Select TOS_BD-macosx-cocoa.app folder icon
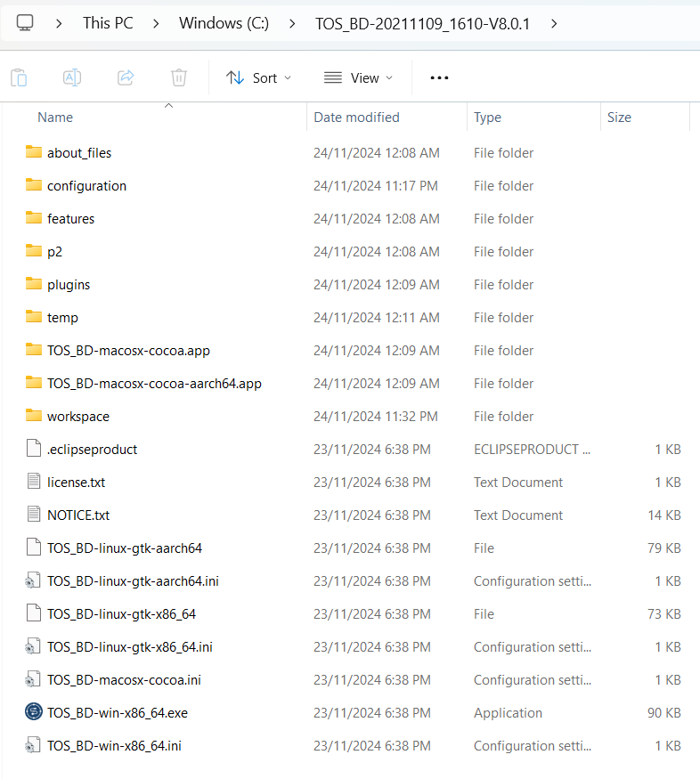 33,350
